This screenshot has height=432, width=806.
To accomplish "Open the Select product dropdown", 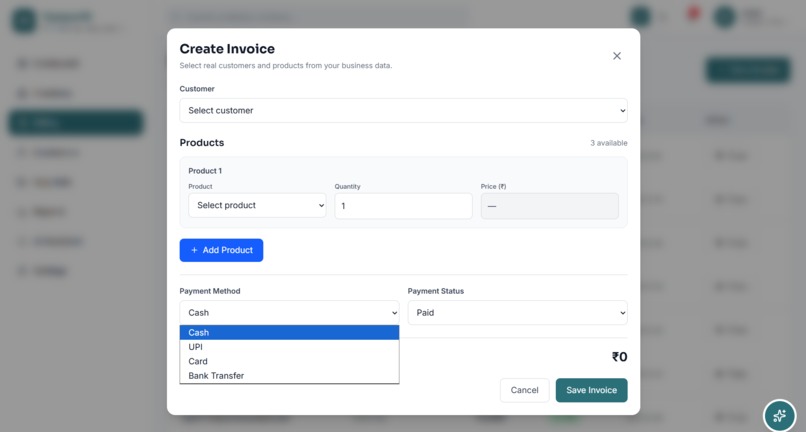I will (257, 205).
